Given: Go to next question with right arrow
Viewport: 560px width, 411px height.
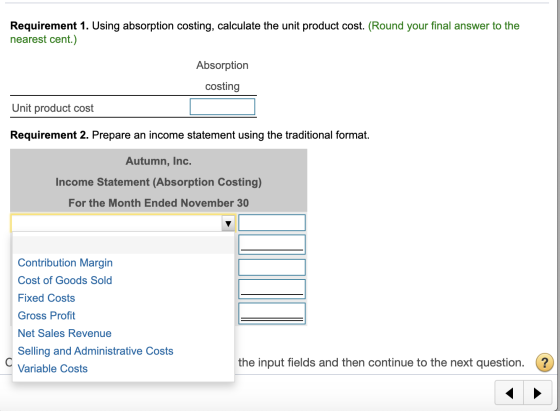Looking at the screenshot, I should [538, 393].
